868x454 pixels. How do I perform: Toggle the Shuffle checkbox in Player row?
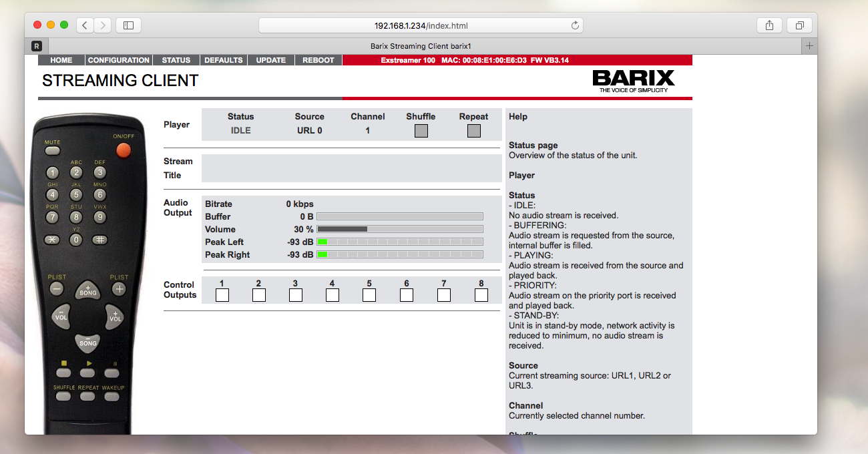click(x=421, y=131)
